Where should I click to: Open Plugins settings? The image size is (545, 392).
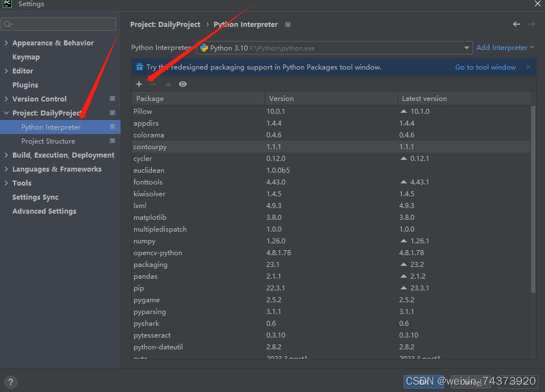click(25, 85)
